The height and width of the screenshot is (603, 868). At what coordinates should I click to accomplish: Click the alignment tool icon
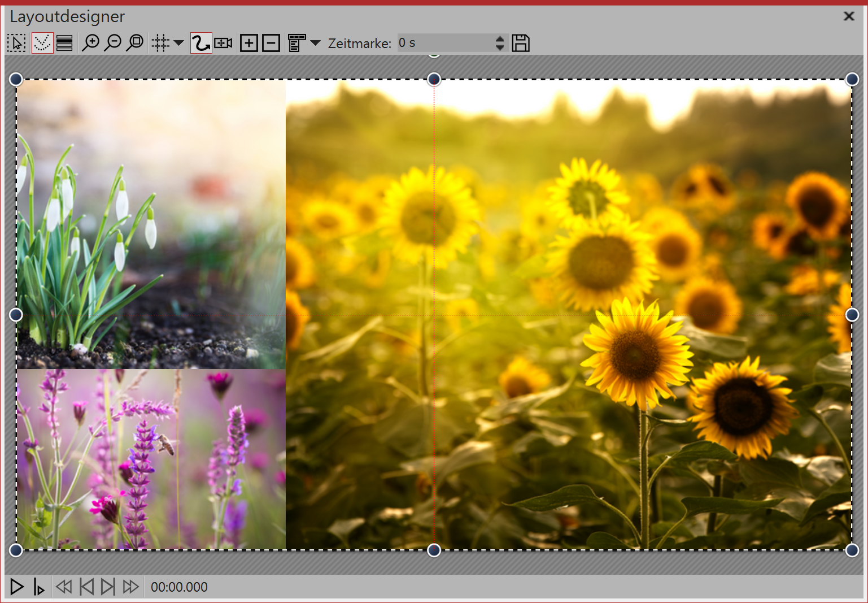[296, 43]
